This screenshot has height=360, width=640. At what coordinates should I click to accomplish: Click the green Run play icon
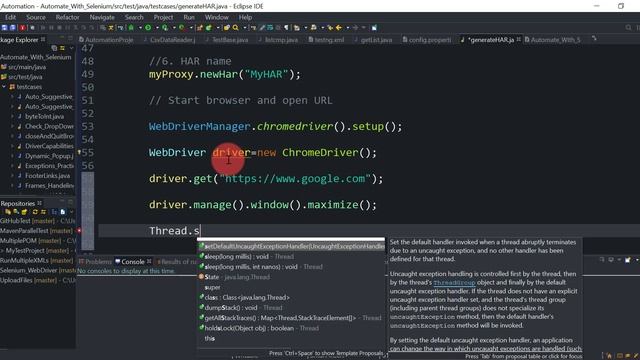pos(148,28)
